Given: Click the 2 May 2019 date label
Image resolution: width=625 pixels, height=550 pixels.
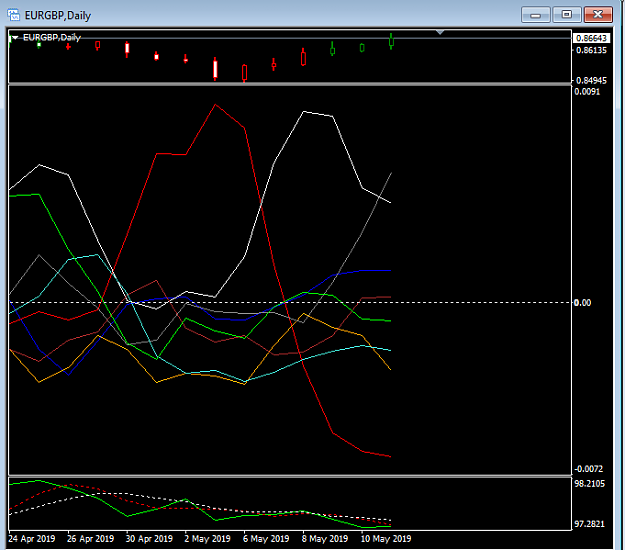Looking at the screenshot, I should click(207, 539).
